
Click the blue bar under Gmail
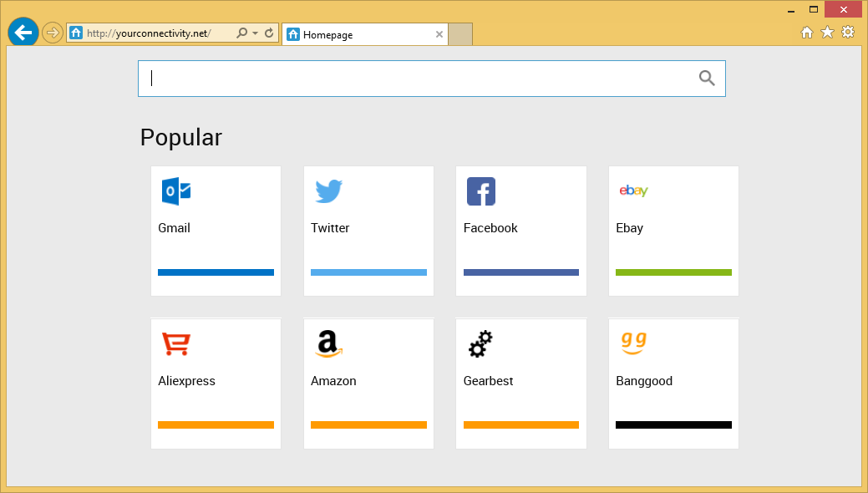pos(216,272)
